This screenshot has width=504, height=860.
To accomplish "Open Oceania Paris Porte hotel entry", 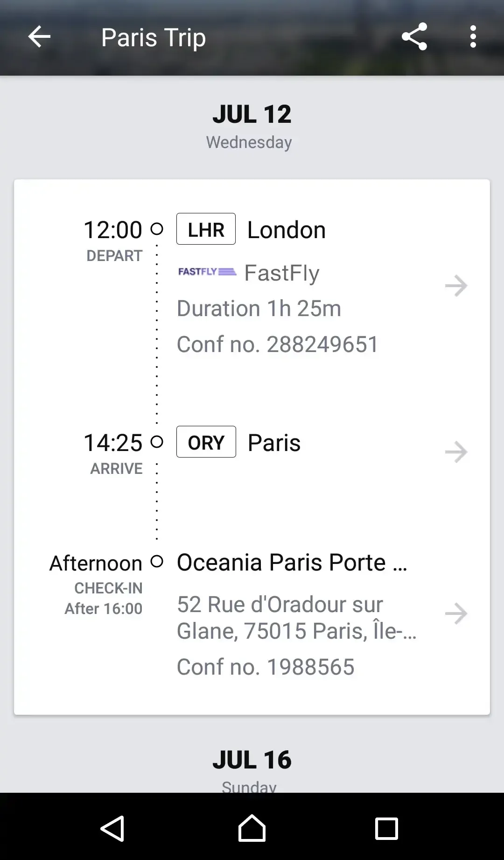I will (x=292, y=563).
